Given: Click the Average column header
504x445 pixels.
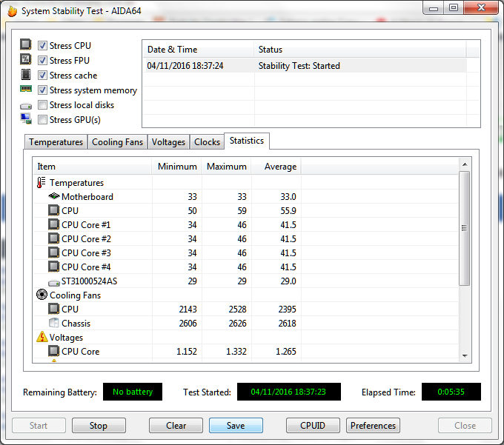Looking at the screenshot, I should [x=276, y=167].
